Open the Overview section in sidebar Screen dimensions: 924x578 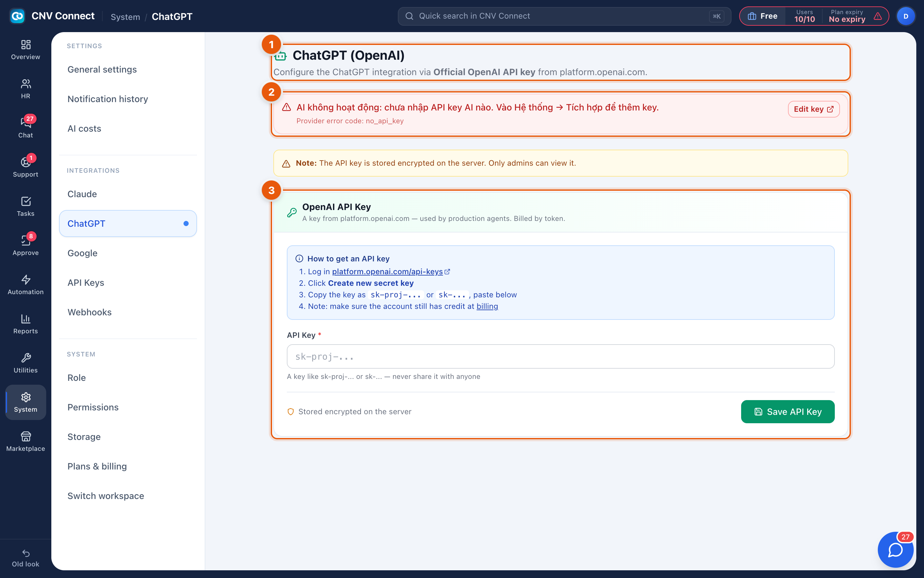click(26, 50)
